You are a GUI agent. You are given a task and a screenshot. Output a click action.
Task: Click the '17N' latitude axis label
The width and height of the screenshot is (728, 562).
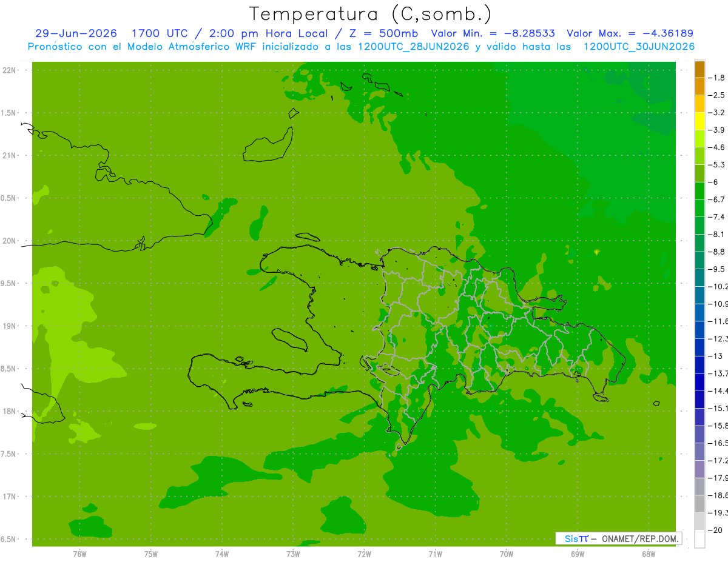click(x=10, y=497)
